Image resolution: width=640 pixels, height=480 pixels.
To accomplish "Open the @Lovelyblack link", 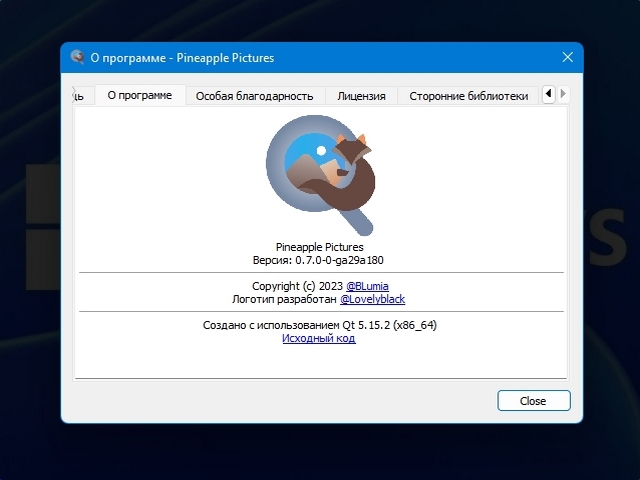I will click(372, 299).
